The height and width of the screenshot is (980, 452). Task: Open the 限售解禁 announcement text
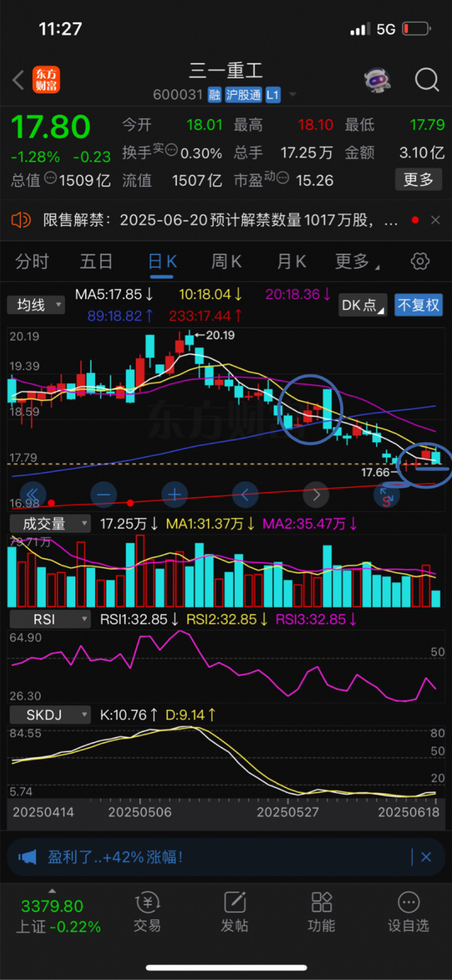click(x=220, y=220)
